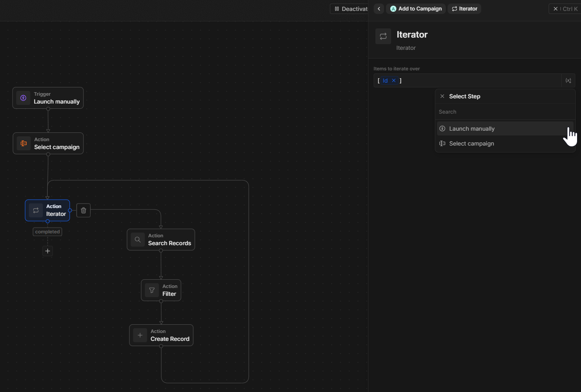Click the Create Record node plus icon

[x=140, y=335]
